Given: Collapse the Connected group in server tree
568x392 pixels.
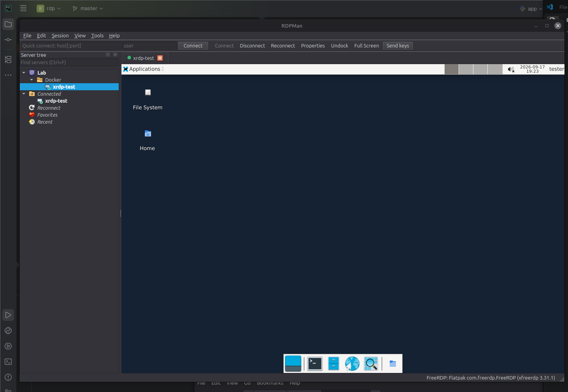Looking at the screenshot, I should coord(24,94).
